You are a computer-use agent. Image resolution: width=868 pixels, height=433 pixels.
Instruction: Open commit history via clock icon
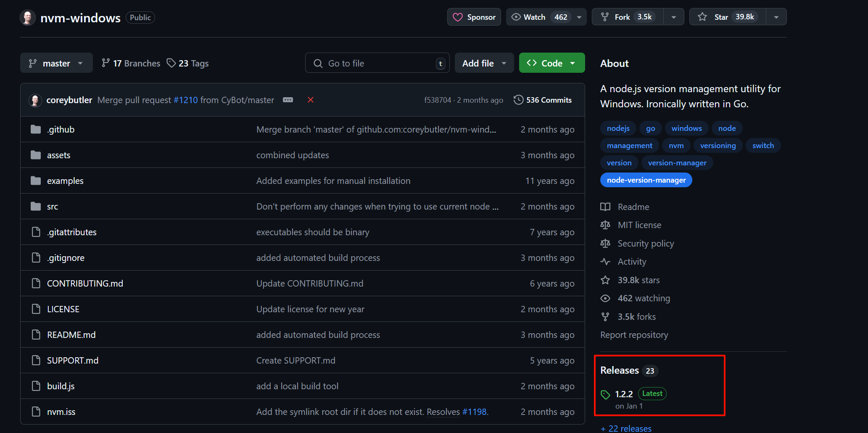[x=518, y=100]
